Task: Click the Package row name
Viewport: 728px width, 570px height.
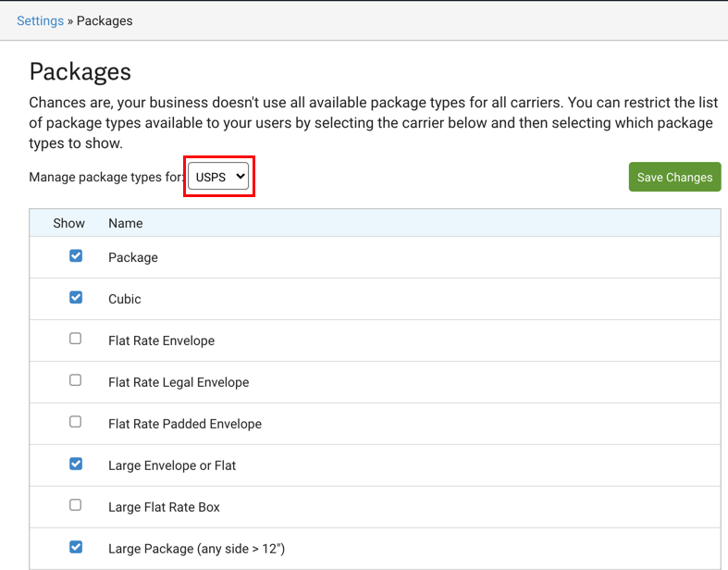Action: (133, 258)
